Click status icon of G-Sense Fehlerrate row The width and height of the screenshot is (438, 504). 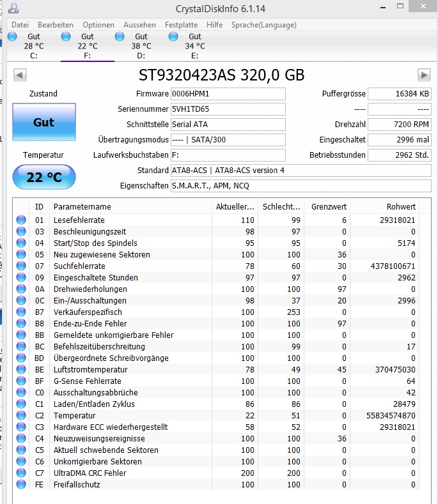(21, 381)
